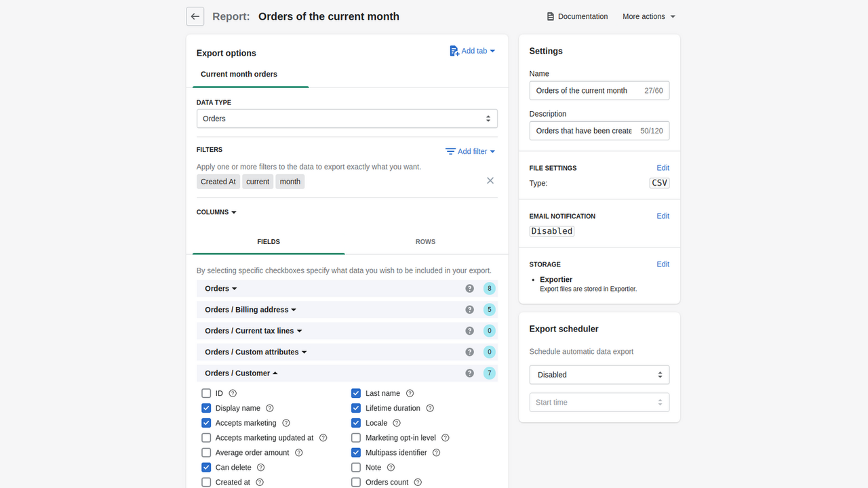Edit the file settings
Screen dimensions: 868x488
coord(663,167)
